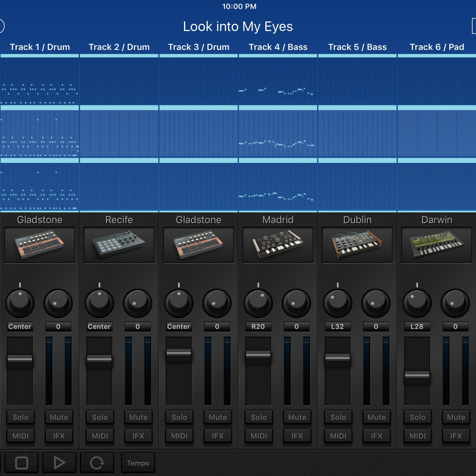Open the Gladstone instrument on Track 1
Image resolution: width=476 pixels, height=476 pixels.
tap(40, 245)
